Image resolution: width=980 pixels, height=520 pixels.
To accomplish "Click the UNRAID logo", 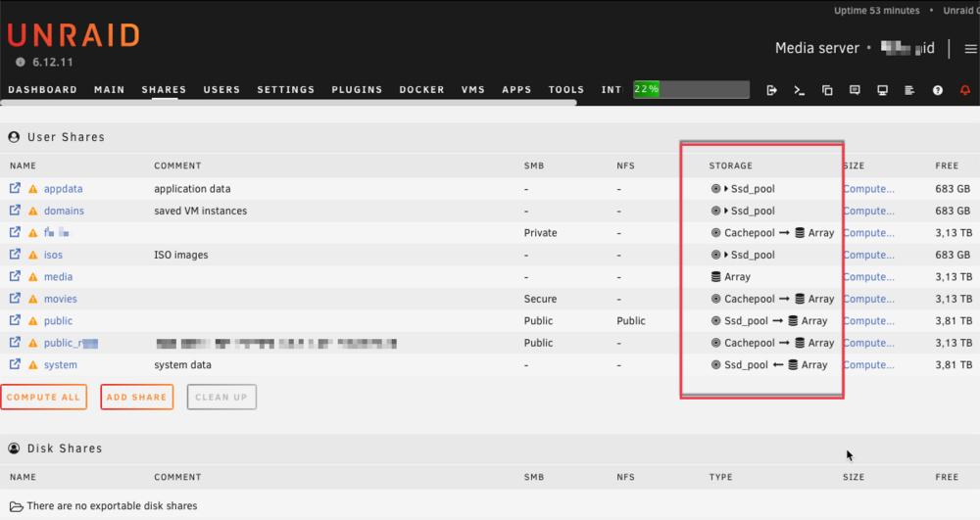I will coord(73,35).
